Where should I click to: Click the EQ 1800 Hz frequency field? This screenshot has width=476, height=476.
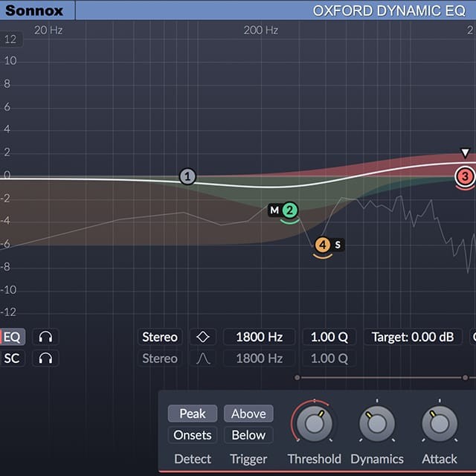click(259, 337)
